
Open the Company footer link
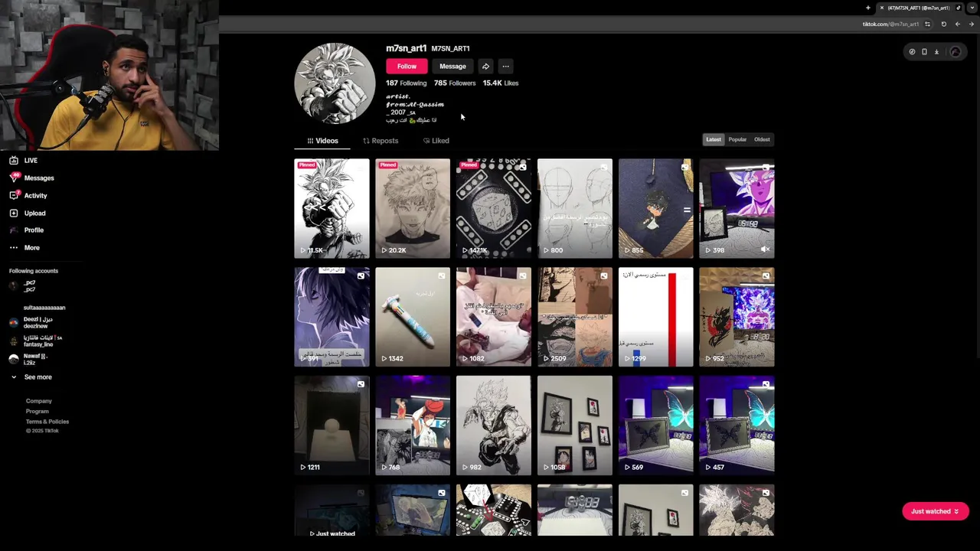39,401
